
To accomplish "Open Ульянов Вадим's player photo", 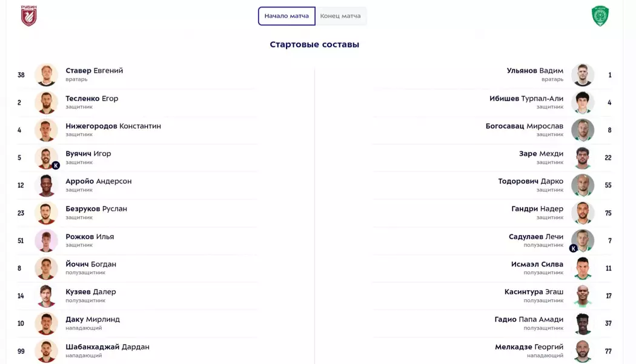I will pyautogui.click(x=583, y=75).
